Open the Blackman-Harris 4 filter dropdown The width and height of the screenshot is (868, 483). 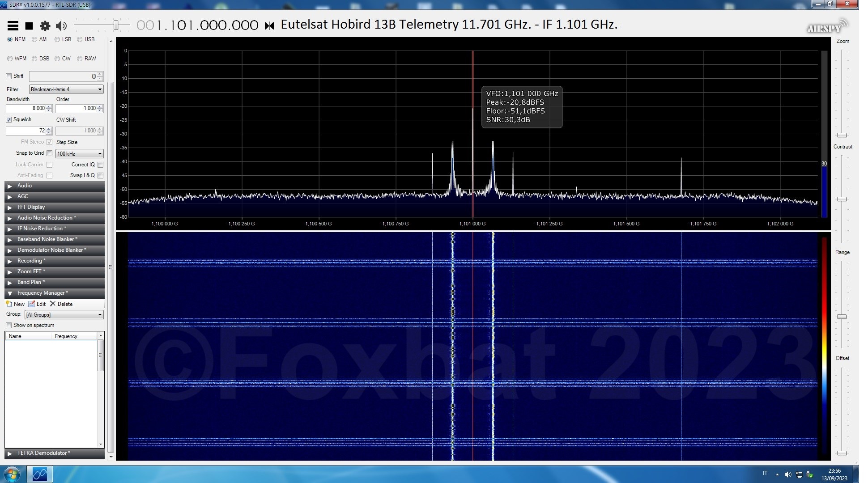66,89
